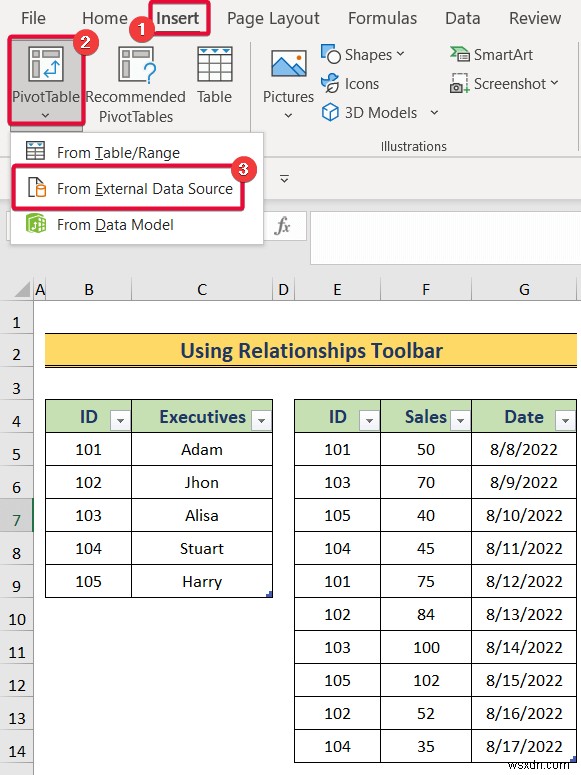
Task: Open the Icons gallery
Action: click(x=350, y=84)
